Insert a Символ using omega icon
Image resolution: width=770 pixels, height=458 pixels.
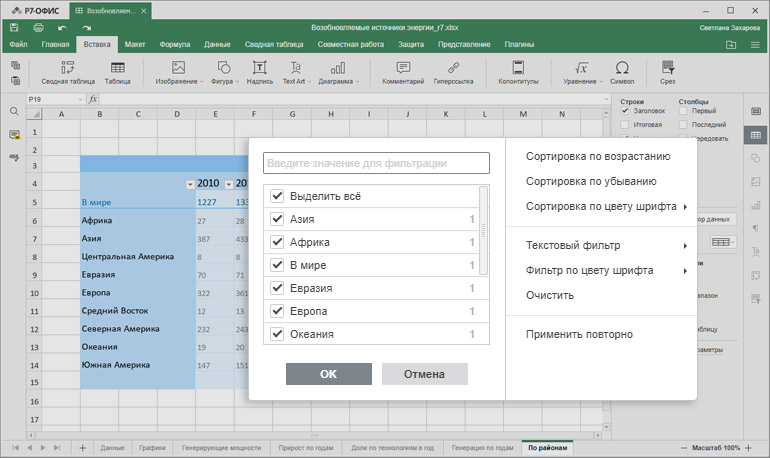coord(622,72)
